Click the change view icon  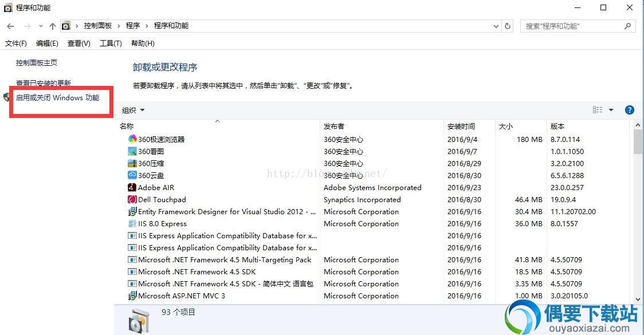point(598,109)
